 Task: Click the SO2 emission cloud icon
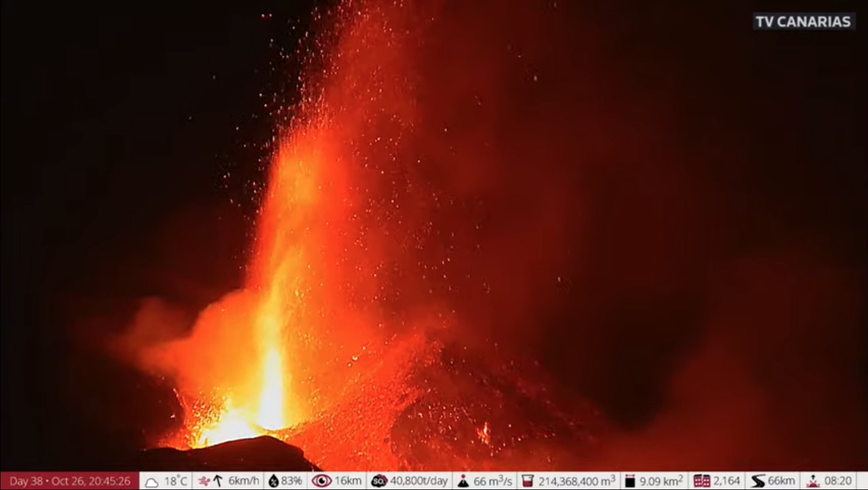379,481
